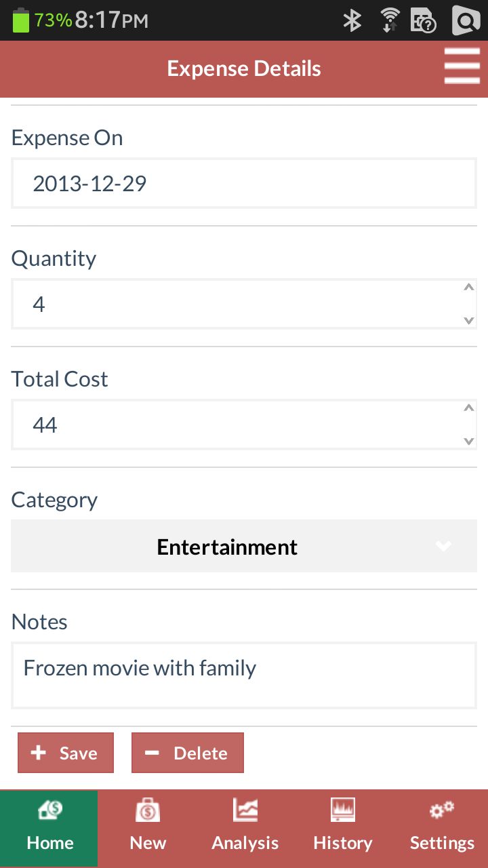This screenshot has height=868, width=488.
Task: Tap the History monitor icon
Action: click(343, 810)
